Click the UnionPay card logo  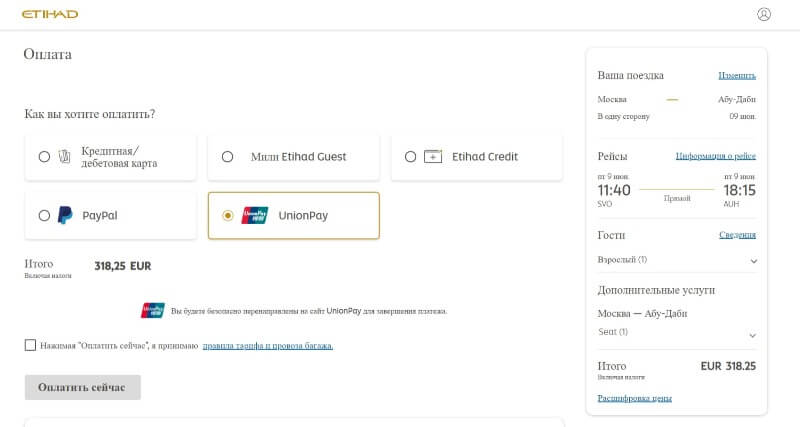click(255, 215)
